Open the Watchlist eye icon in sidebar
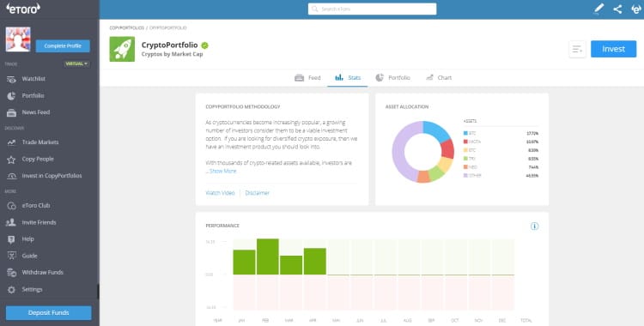Screen dimensions: 644x326 tap(11, 79)
